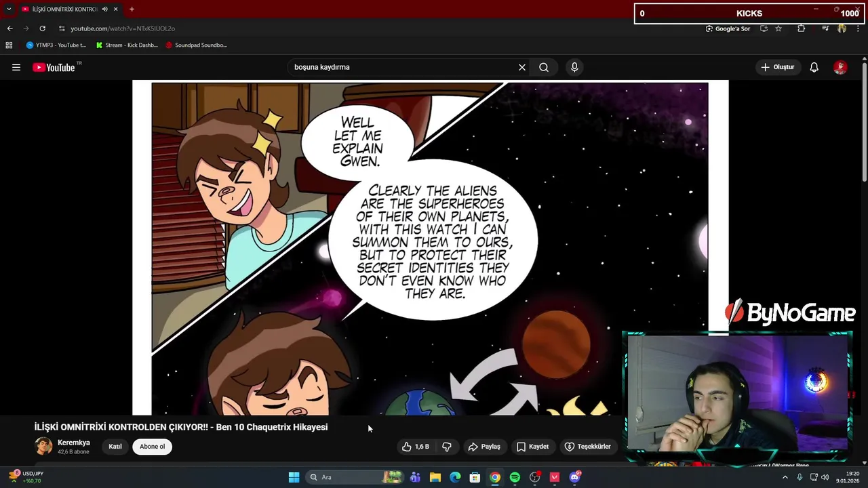The image size is (868, 488).
Task: Bookmark this page with star icon
Action: point(778,28)
